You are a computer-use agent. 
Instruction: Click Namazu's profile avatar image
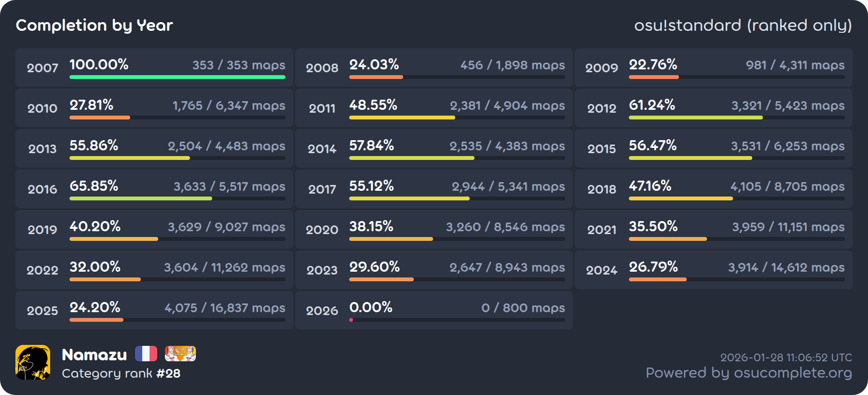pos(33,362)
